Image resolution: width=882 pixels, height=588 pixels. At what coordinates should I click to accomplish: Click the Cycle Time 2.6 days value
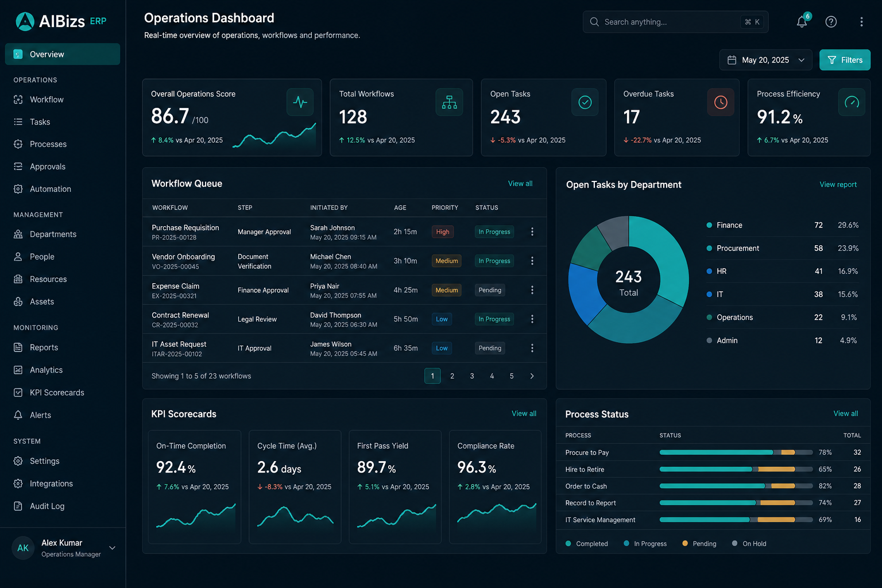tap(279, 468)
